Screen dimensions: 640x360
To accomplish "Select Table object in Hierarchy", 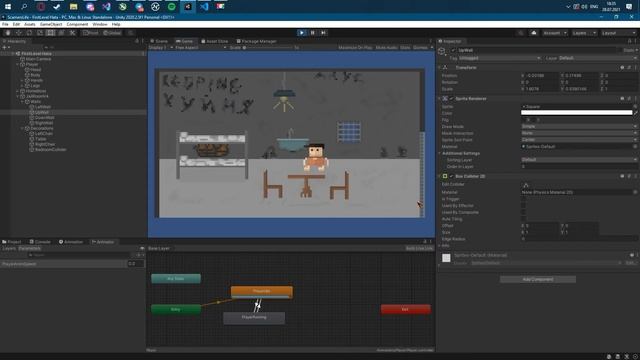I will click(x=40, y=139).
